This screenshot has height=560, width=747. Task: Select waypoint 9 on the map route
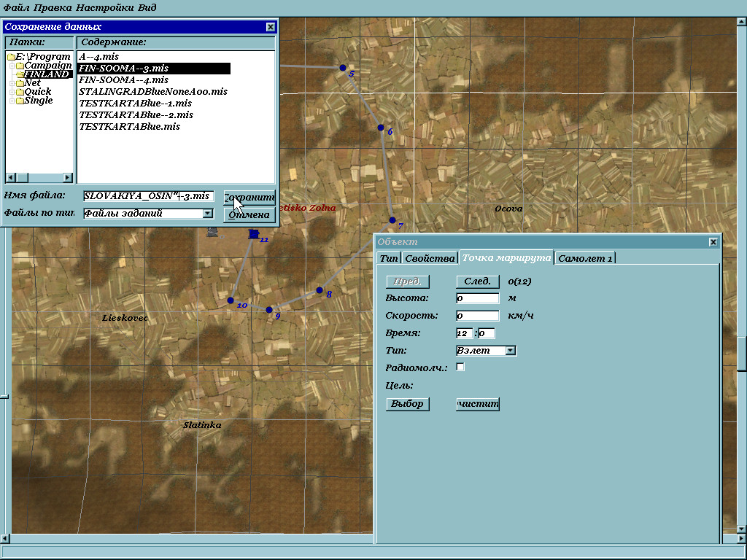(x=269, y=309)
